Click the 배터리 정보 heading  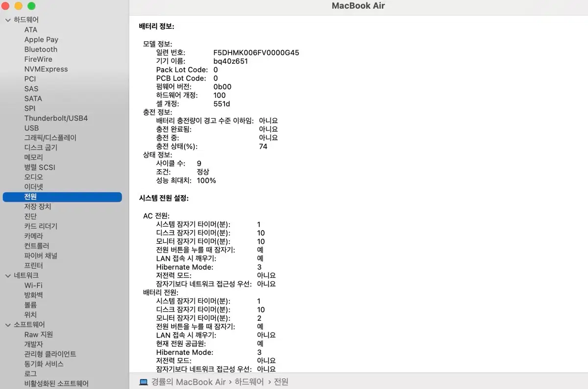(x=157, y=26)
